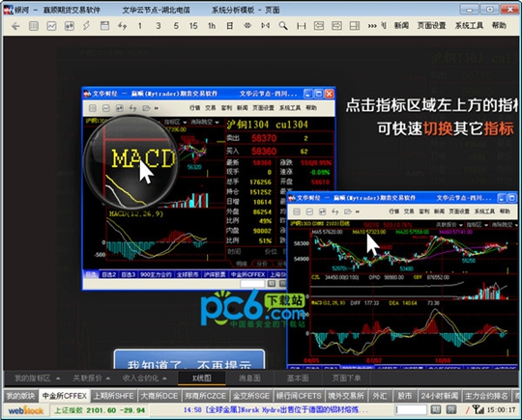Open the 全球金属 Norsk Hydro news headline
This screenshot has width=522, height=420.
point(275,410)
